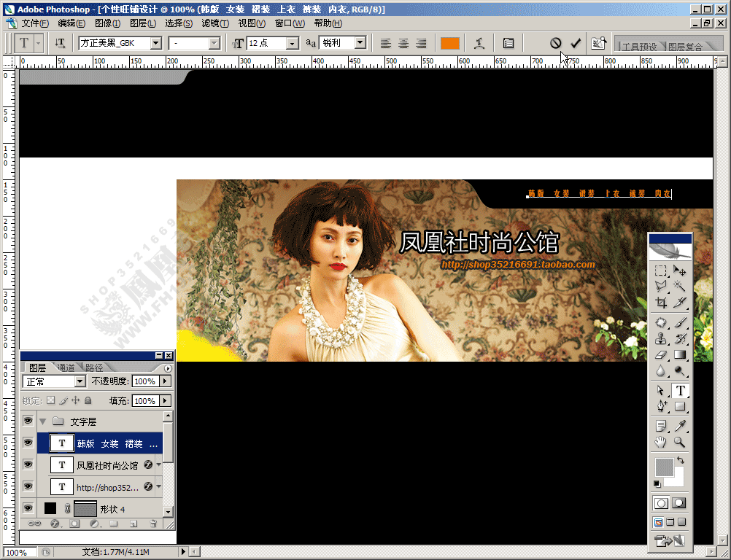Image resolution: width=731 pixels, height=560 pixels.
Task: Hide the 文字层 layer group
Action: pyautogui.click(x=28, y=421)
